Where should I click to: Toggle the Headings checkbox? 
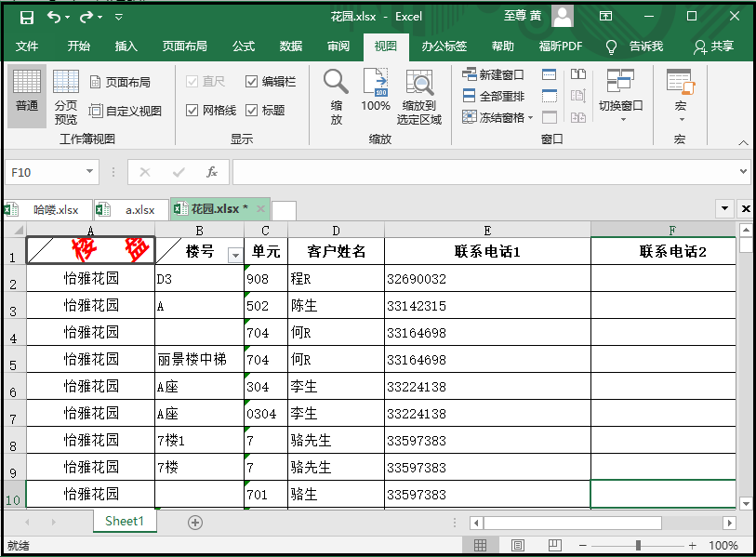(252, 110)
